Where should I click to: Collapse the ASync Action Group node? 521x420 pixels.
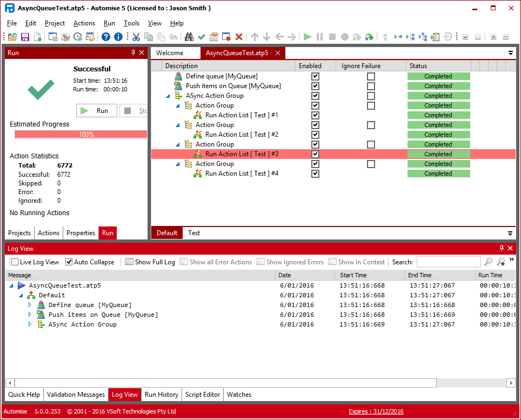point(168,96)
